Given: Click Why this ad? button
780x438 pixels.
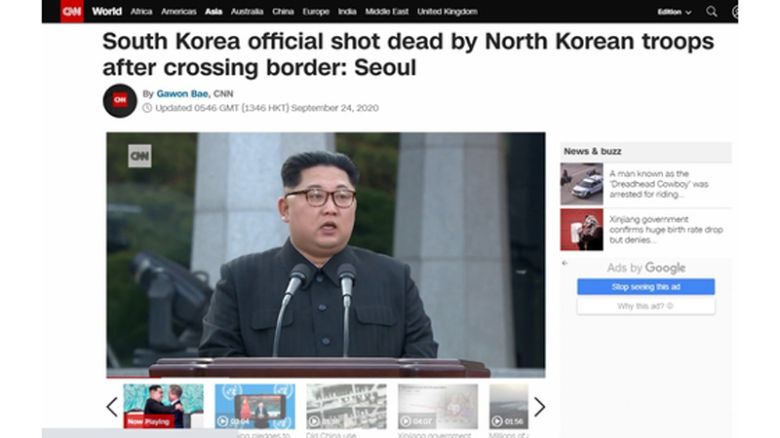Looking at the screenshot, I should (x=646, y=306).
